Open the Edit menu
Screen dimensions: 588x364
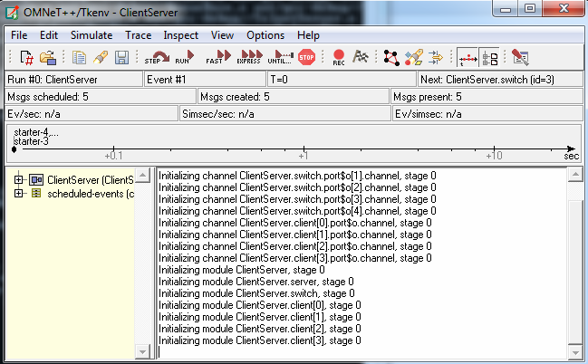49,35
